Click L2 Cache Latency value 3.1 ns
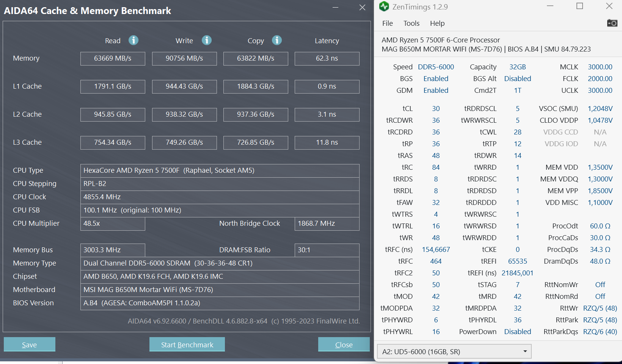The image size is (622, 364). pos(327,115)
